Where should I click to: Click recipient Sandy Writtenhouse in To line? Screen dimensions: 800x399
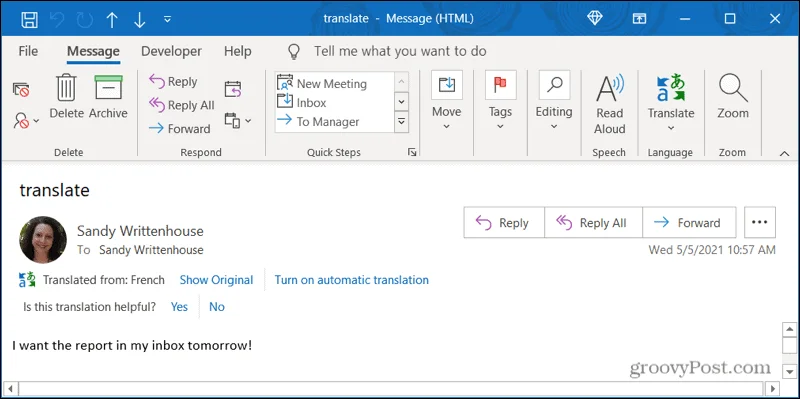point(151,250)
